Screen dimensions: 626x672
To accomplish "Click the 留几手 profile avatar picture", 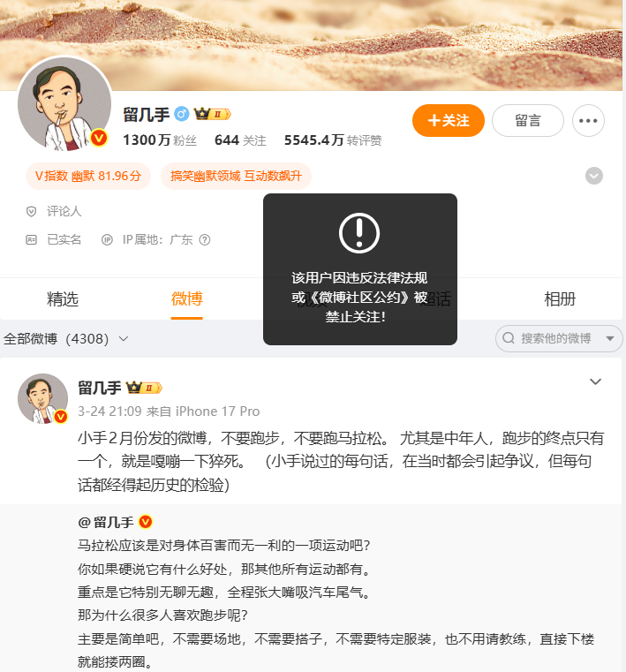I will pos(64,104).
